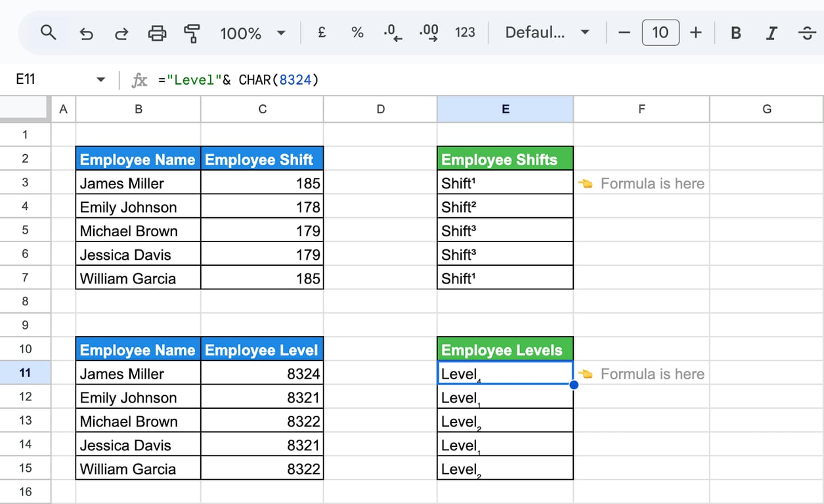Select selected Level₄ cell E11

(505, 373)
